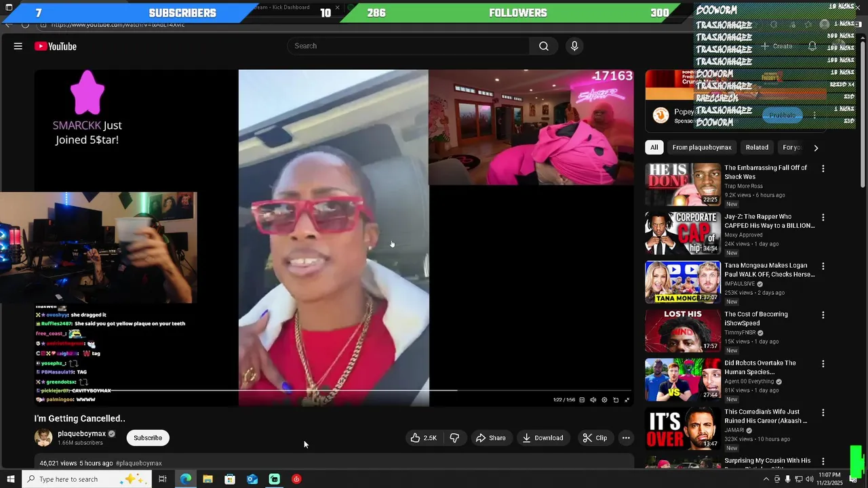868x488 pixels.
Task: Open the system tray volume control
Action: (x=809, y=479)
